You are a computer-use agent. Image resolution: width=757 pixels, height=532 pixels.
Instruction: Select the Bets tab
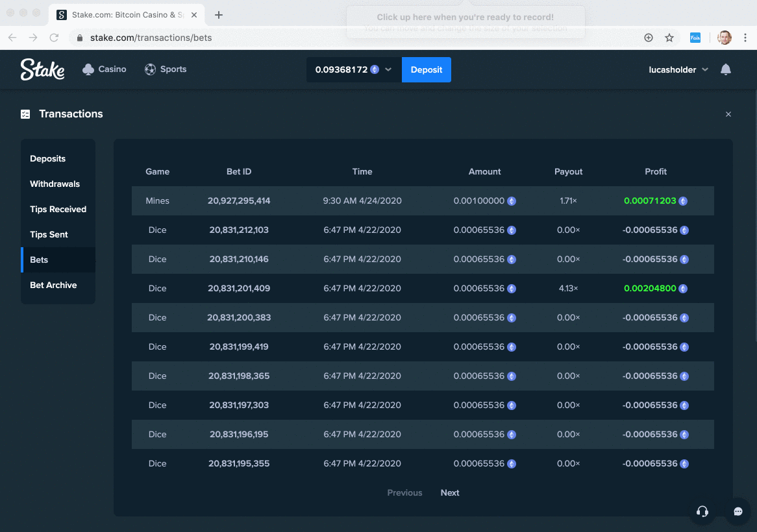58,260
